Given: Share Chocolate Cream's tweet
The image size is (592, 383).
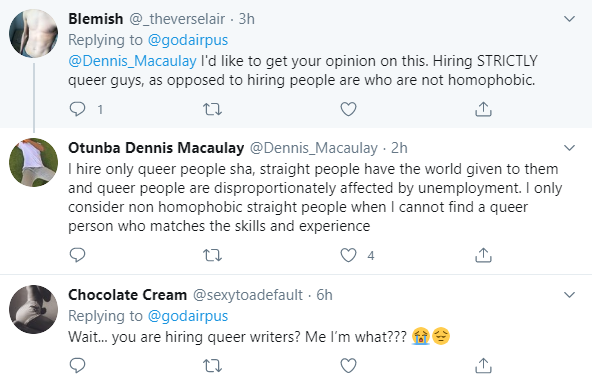Looking at the screenshot, I should coord(483,366).
